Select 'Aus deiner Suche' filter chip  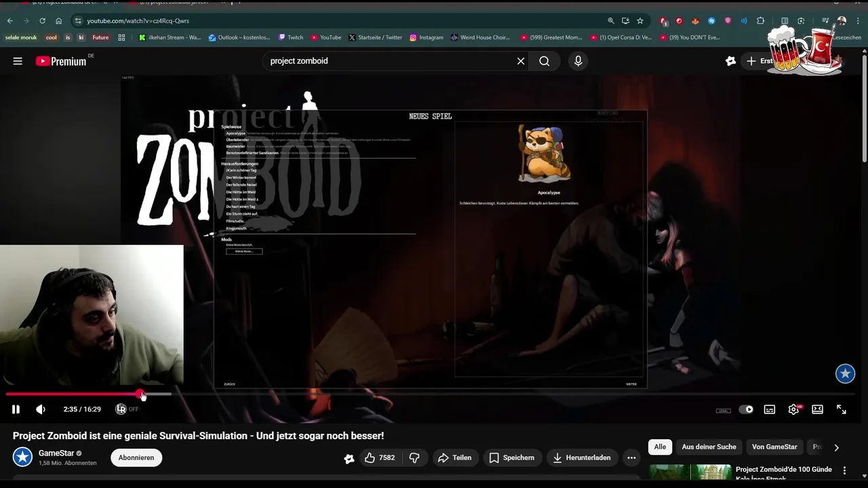click(x=709, y=447)
